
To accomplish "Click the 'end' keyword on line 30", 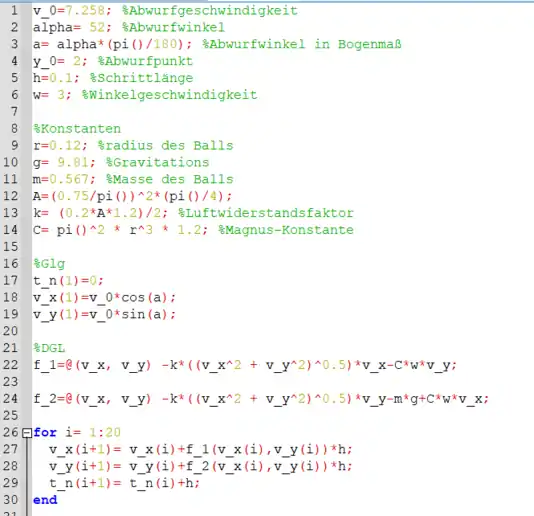I will (x=45, y=500).
